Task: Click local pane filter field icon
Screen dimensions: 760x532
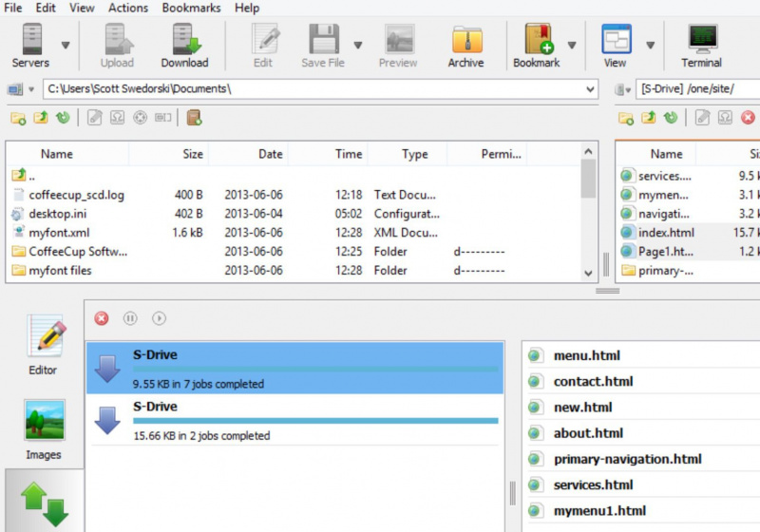Action: click(x=162, y=118)
